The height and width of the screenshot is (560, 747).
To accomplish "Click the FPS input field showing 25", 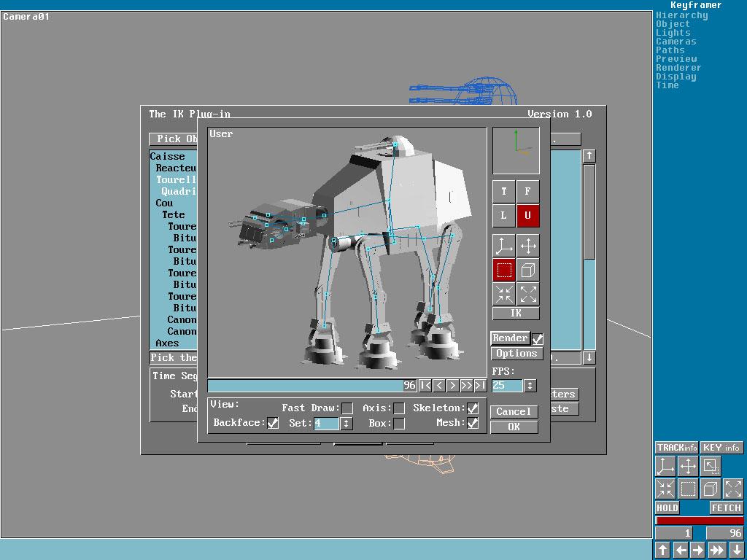I will [x=508, y=385].
